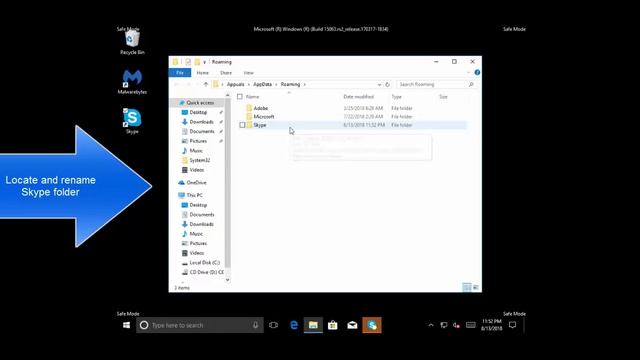Switch to Details view in status bar
The width and height of the screenshot is (640, 360).
[467, 287]
